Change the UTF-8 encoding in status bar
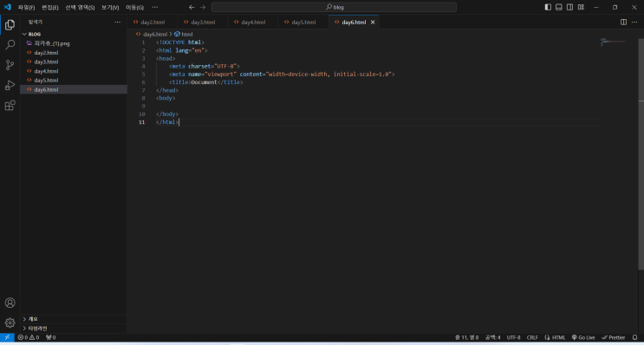The width and height of the screenshot is (644, 345). tap(513, 337)
